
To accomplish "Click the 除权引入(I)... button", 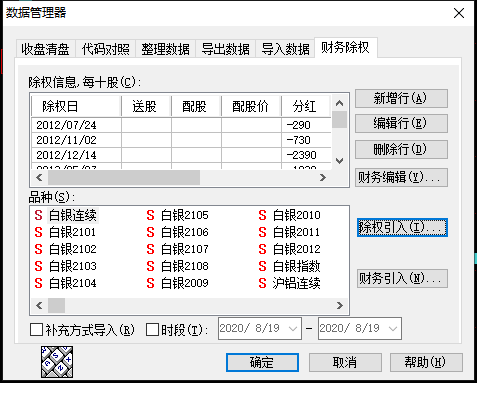I will click(402, 228).
